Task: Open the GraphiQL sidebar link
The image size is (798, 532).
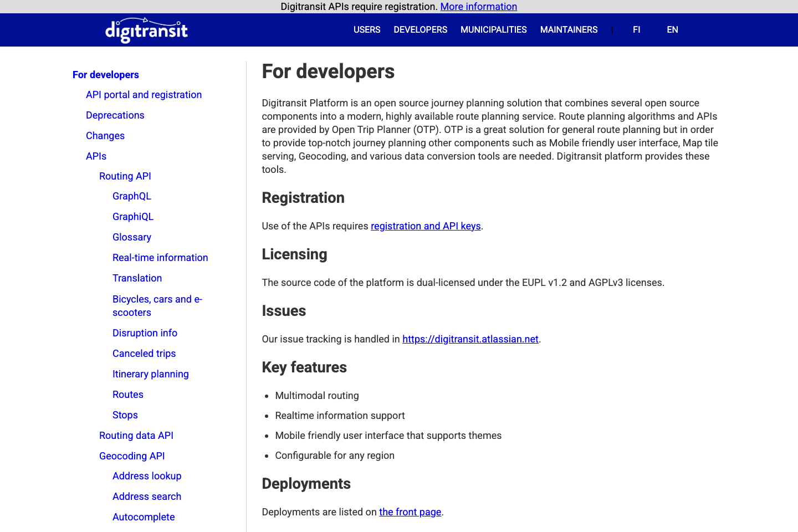Action: coord(133,216)
